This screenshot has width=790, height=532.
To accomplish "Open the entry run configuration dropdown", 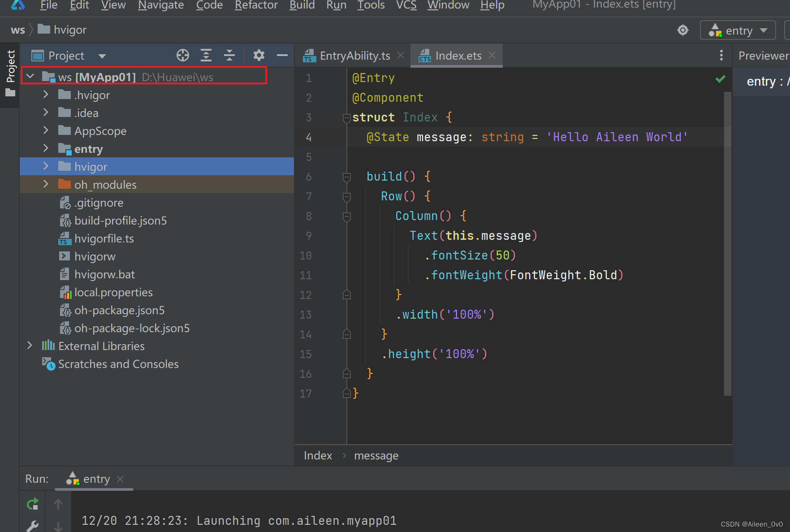I will click(738, 30).
